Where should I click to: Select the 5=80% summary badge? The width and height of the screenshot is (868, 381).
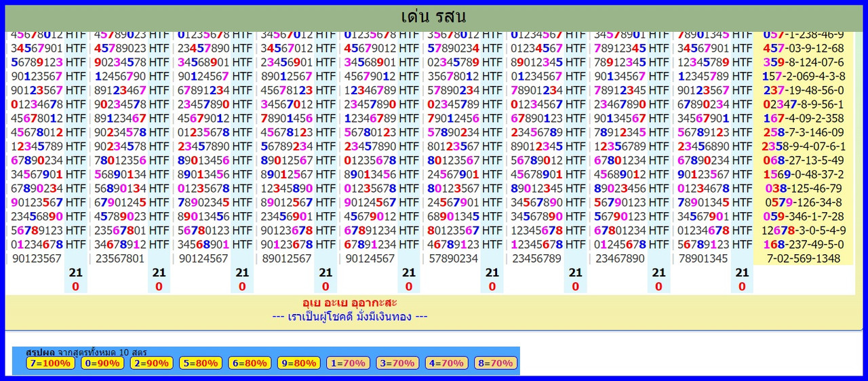pos(200,363)
